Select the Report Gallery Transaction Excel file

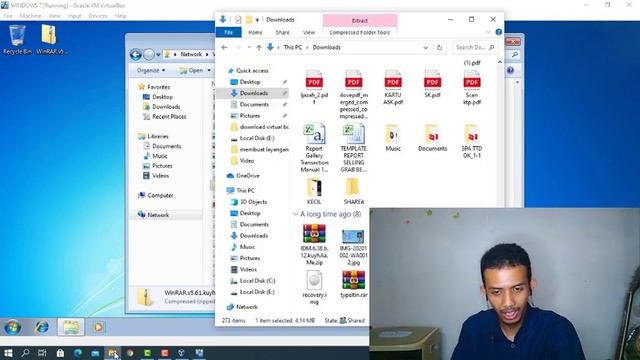click(314, 148)
